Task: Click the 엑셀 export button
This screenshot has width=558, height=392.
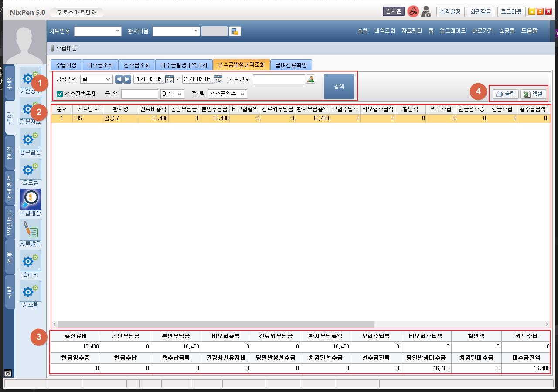Action: (x=533, y=94)
